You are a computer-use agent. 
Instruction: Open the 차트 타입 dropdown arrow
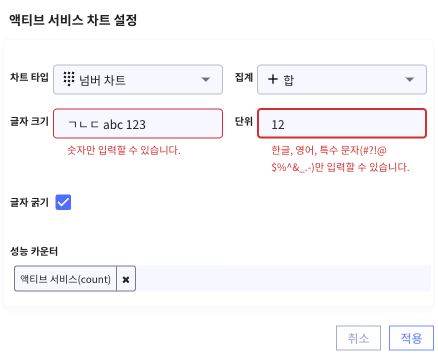(206, 79)
